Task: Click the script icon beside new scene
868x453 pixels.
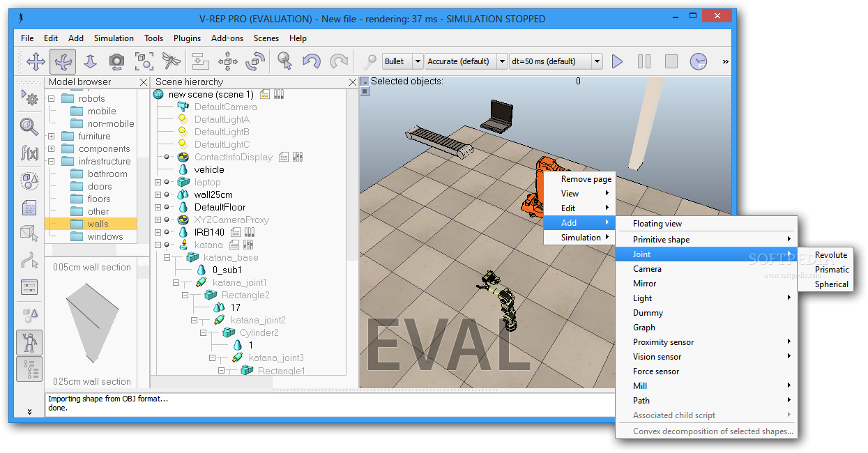Action: tap(265, 94)
